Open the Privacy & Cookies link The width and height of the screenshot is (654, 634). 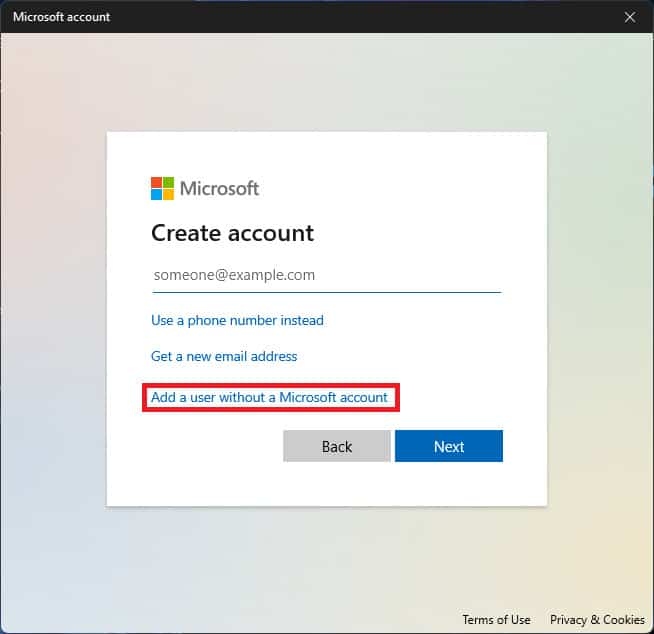(597, 620)
